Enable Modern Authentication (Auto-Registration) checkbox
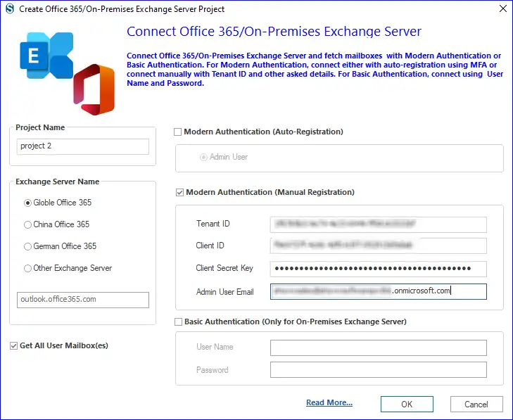 [177, 132]
